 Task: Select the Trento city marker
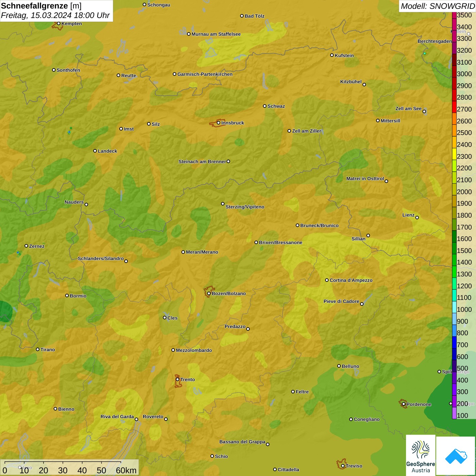coord(177,379)
